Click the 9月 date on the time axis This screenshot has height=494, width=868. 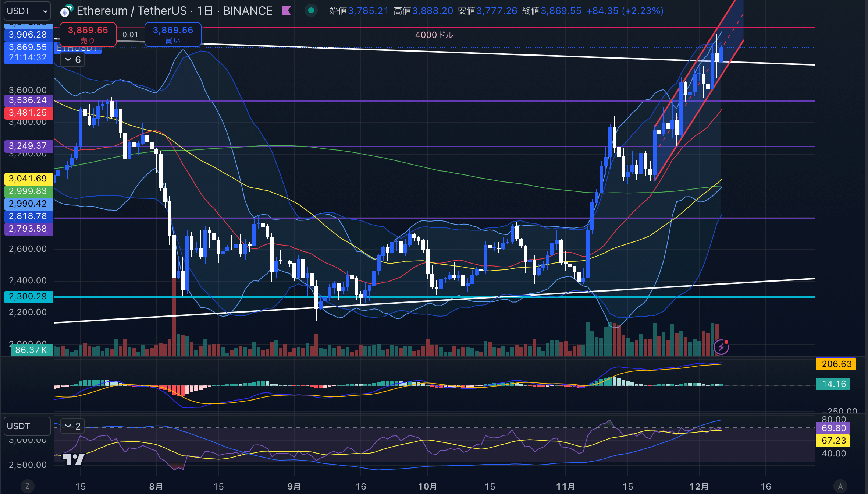pos(294,487)
